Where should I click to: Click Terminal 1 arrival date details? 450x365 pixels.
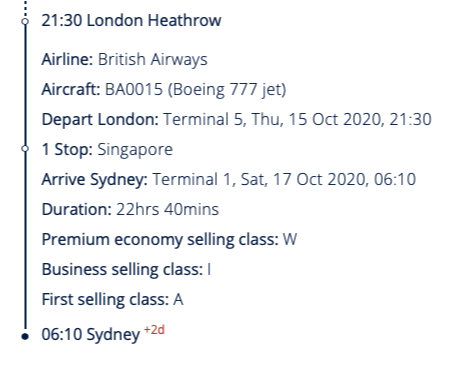pyautogui.click(x=284, y=179)
